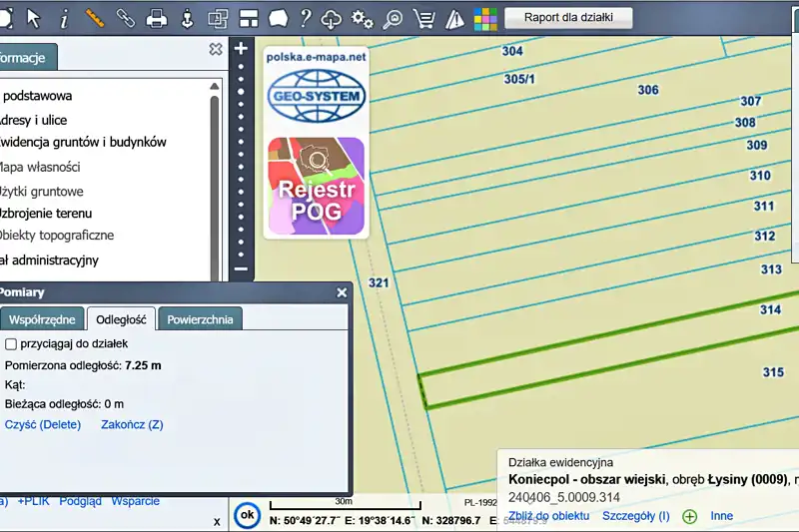Enable 'przyciągaj do działek' checkbox

pos(11,343)
